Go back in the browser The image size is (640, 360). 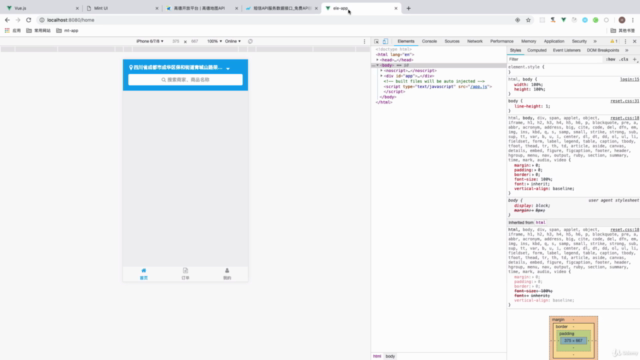click(x=7, y=20)
